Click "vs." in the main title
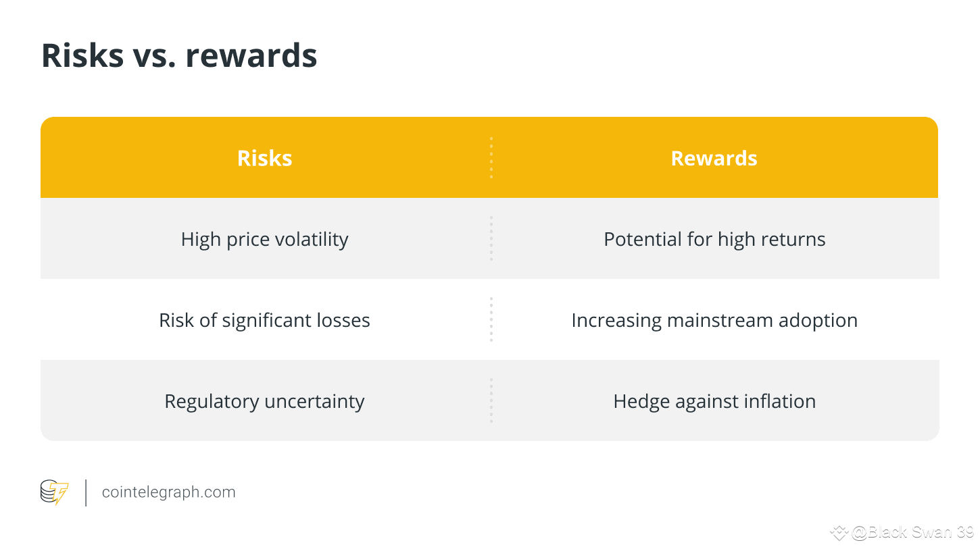Viewport: 980px width, 547px height. click(154, 55)
